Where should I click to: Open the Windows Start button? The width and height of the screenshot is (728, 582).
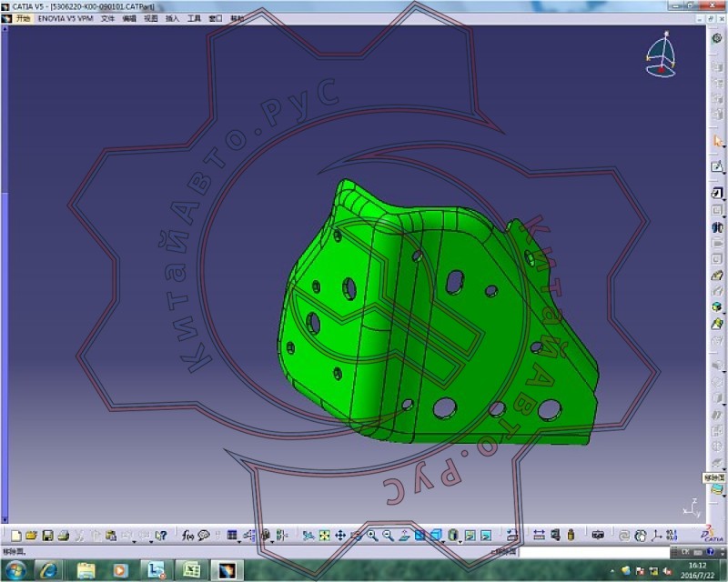(15, 570)
